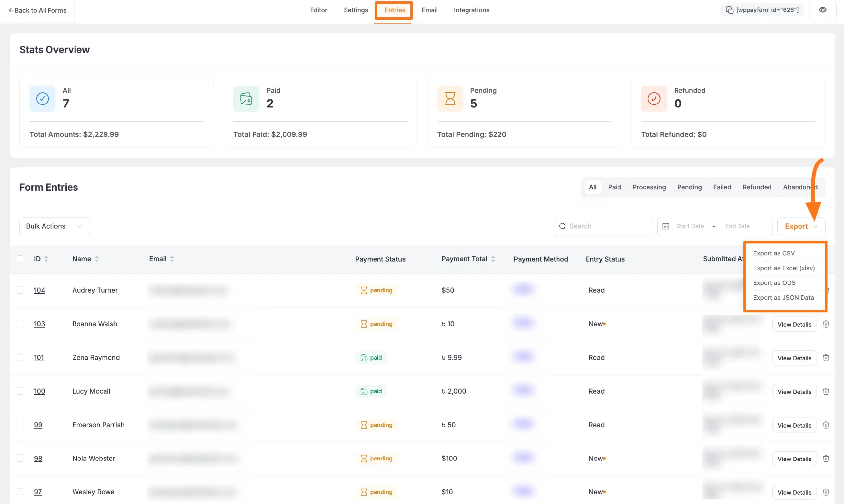
Task: Delete Roanna Walsh entry with trash icon
Action: click(826, 324)
